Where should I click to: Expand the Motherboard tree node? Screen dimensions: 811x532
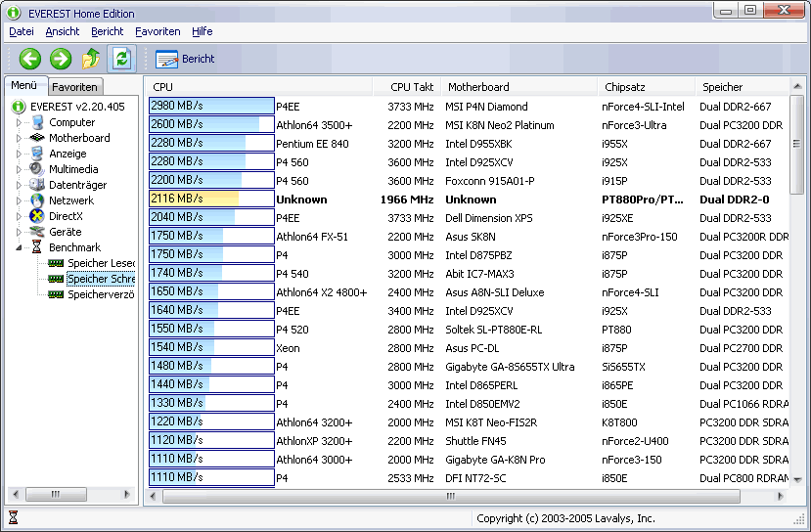20,138
